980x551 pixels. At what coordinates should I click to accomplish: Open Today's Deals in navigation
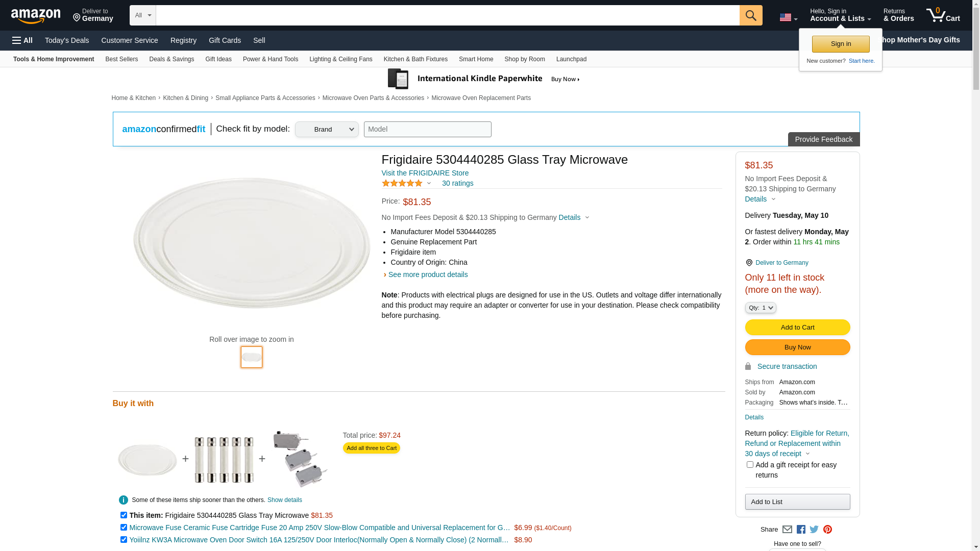point(67,40)
